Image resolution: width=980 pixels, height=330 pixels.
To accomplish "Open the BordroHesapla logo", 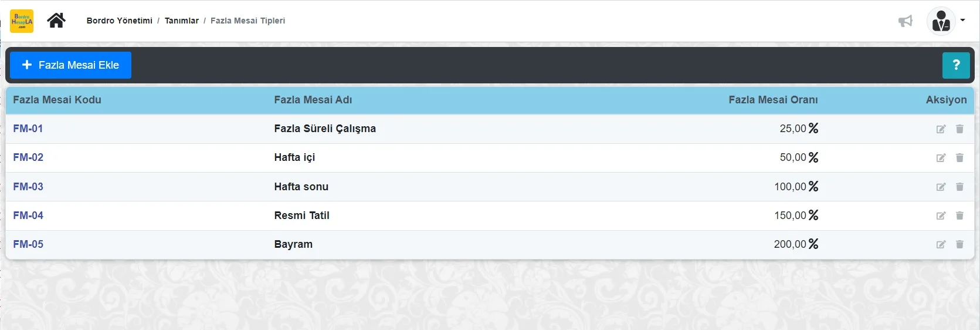I will [x=22, y=21].
